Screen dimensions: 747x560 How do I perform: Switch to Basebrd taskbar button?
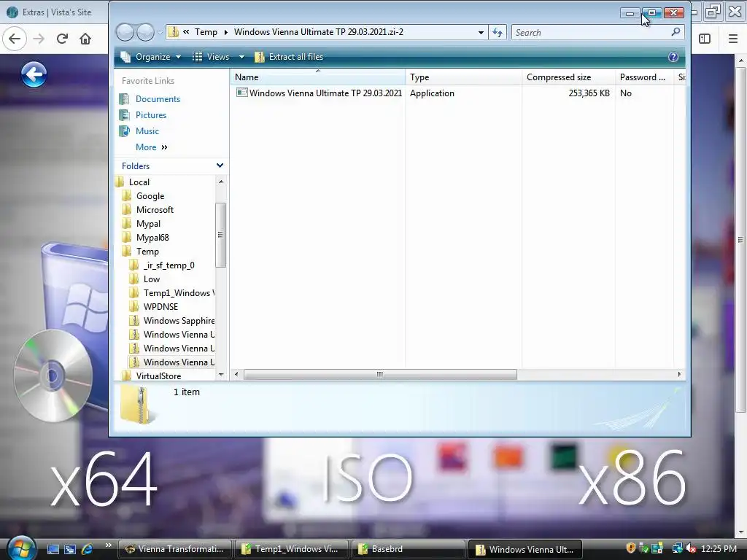[407, 549]
